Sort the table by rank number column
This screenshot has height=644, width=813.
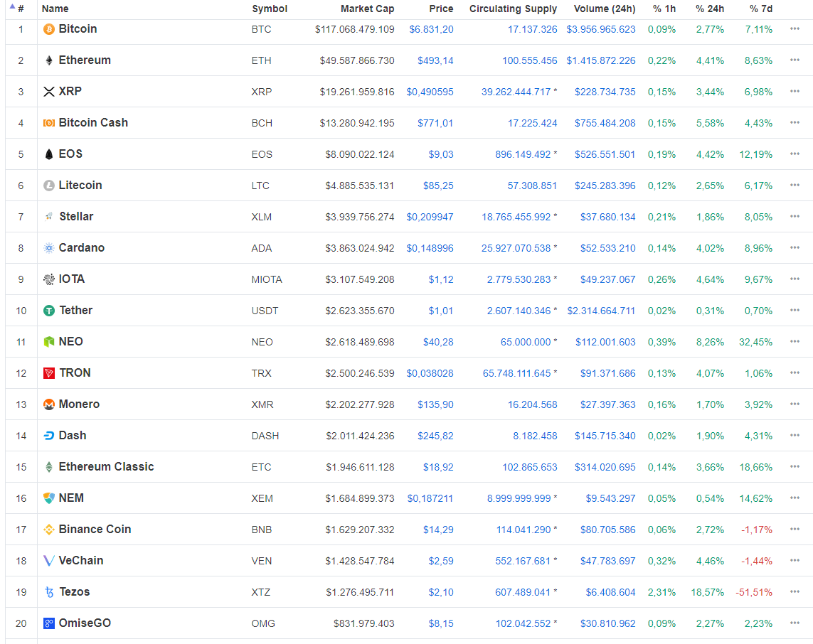pos(21,9)
